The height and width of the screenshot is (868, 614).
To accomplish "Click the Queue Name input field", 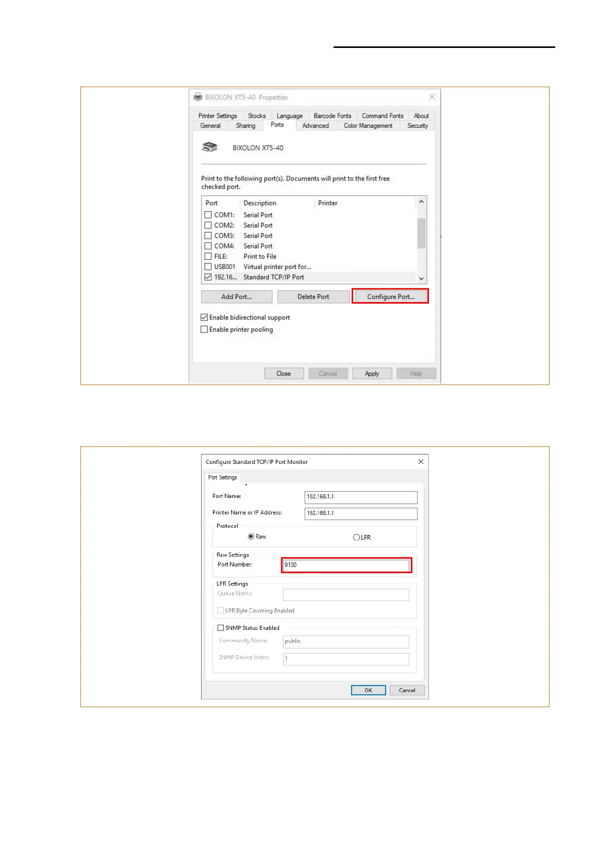I will tap(346, 594).
